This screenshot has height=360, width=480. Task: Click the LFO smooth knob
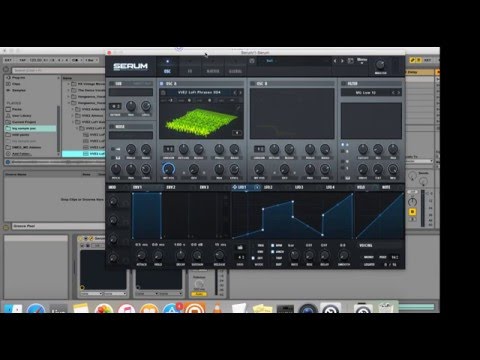343,256
